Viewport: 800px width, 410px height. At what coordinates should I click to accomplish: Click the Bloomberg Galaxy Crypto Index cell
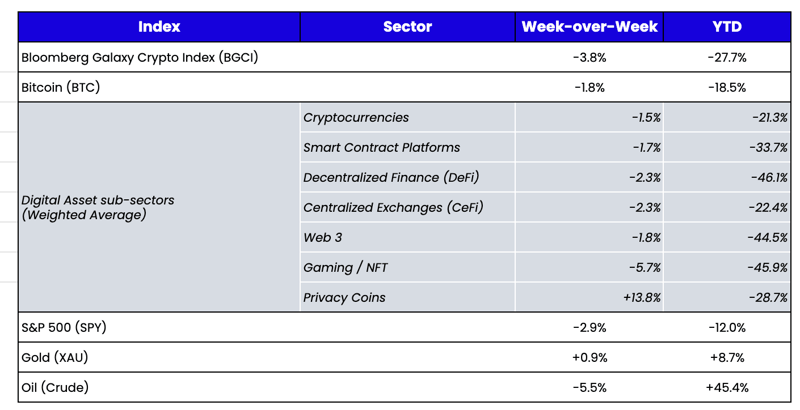[140, 58]
